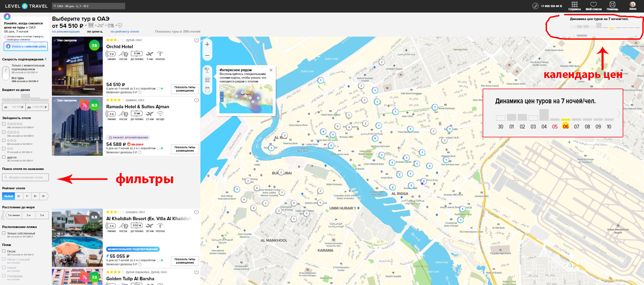Sort results по рейтингу отеля
This screenshot has width=644, height=285.
tap(125, 32)
